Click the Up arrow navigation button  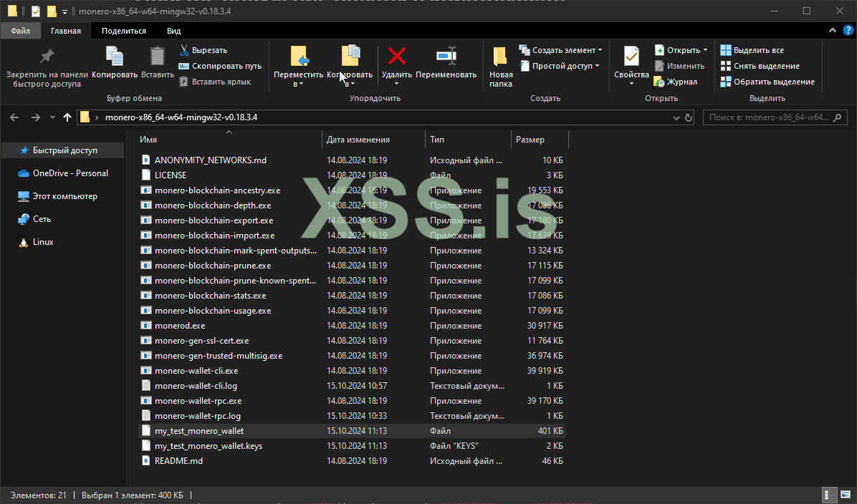67,117
